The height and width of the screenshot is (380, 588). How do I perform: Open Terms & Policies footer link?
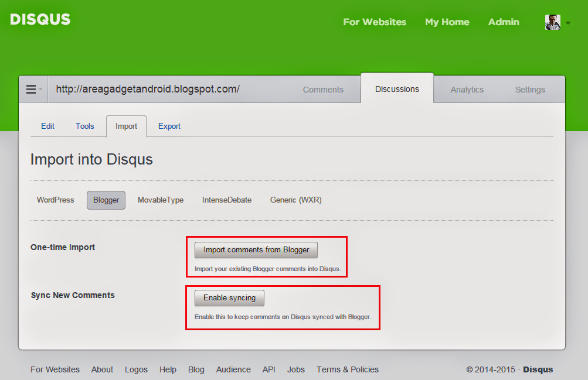(348, 369)
